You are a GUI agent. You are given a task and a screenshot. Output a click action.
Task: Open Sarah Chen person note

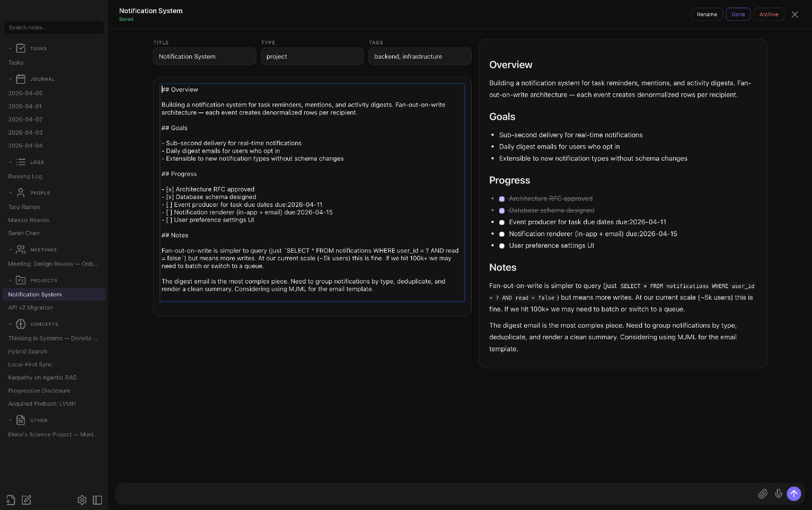[x=54, y=233]
